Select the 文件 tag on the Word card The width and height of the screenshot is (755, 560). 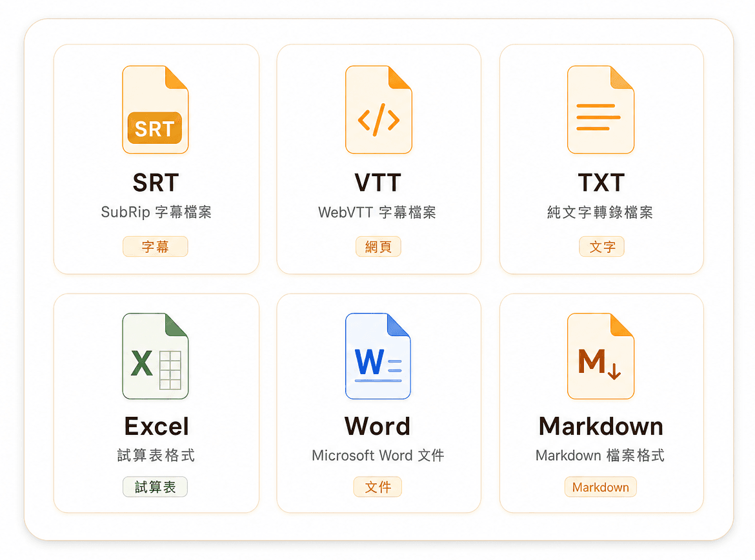377,487
